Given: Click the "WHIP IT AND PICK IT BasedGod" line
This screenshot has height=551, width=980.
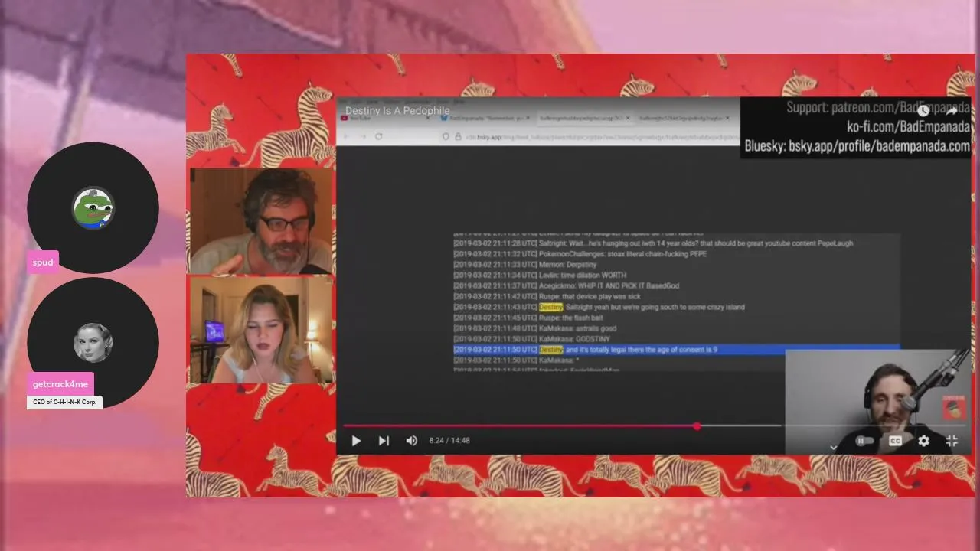Looking at the screenshot, I should (x=567, y=286).
